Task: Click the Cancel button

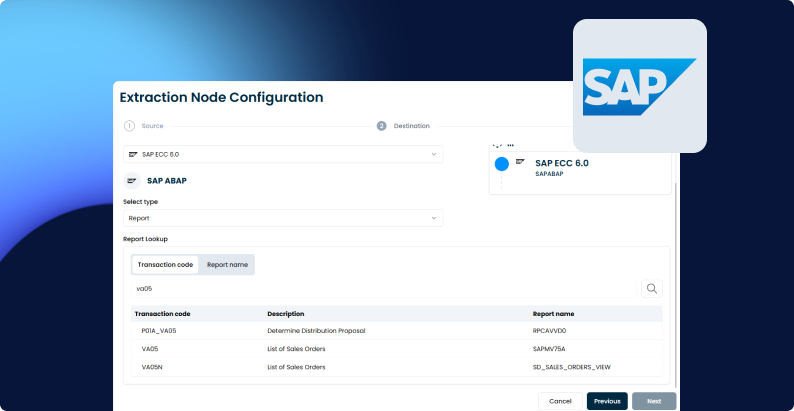Action: pos(561,401)
